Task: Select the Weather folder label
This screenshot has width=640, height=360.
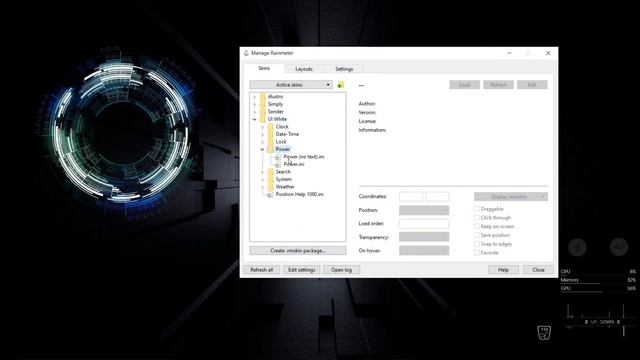Action: [285, 187]
